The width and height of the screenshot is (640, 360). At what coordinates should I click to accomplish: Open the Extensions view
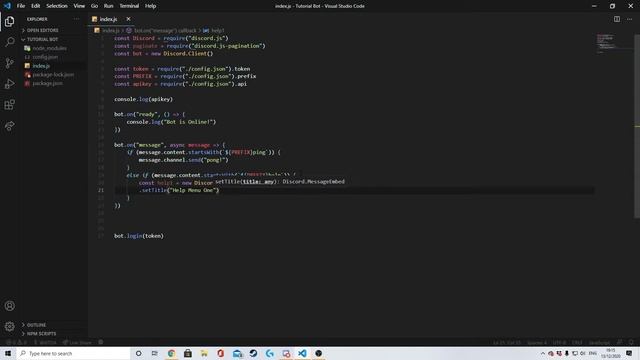(9, 104)
